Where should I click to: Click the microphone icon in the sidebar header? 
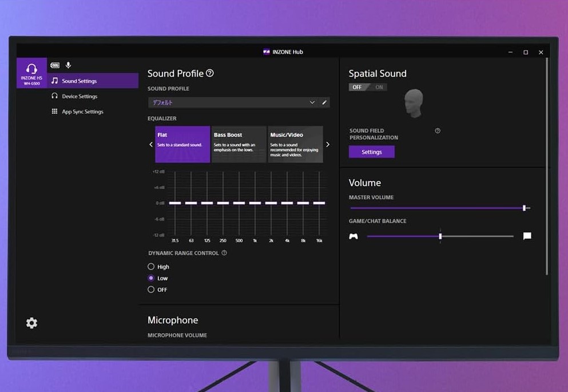coord(69,66)
